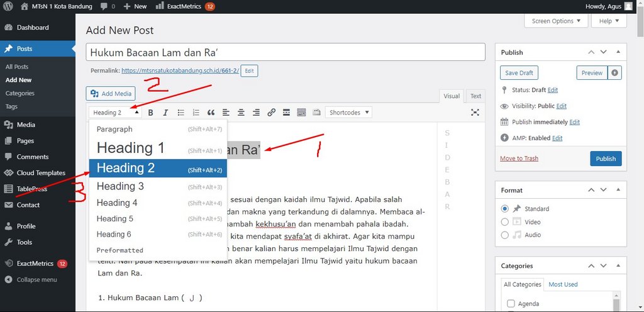Click the Preview button
Image resolution: width=644 pixels, height=312 pixels.
592,73
